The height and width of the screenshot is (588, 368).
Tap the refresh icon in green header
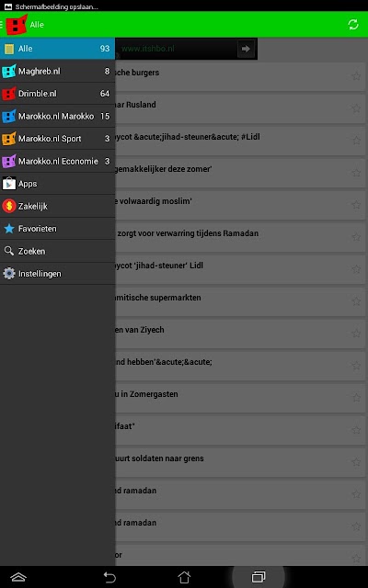click(353, 25)
